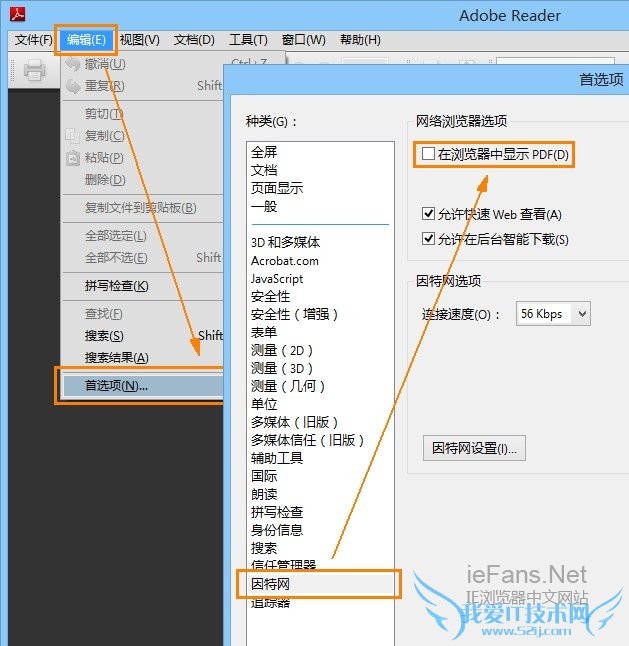This screenshot has height=646, width=629.
Task: Select 表单 category
Action: (264, 332)
